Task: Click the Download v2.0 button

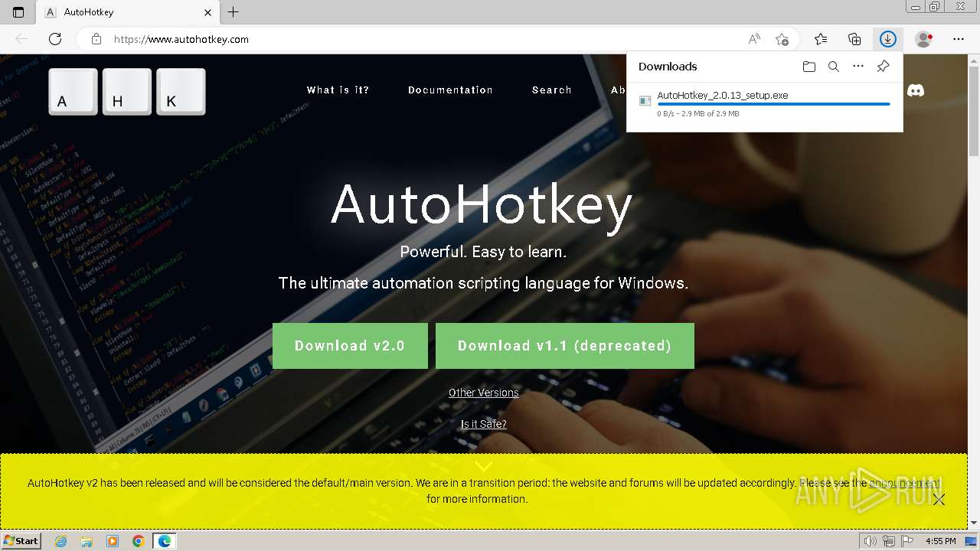Action: pos(350,346)
